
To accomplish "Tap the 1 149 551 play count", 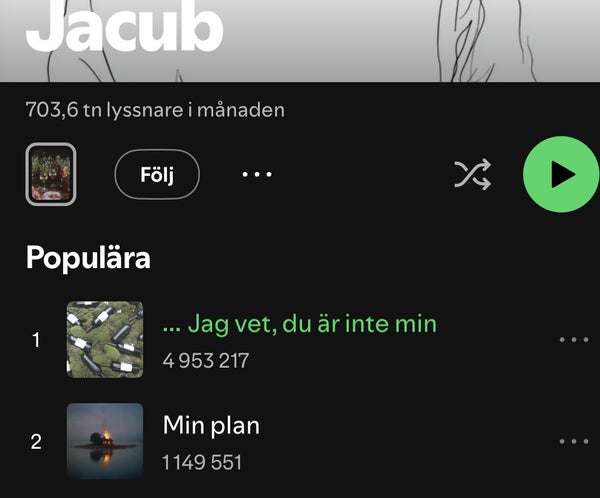I will pos(202,462).
